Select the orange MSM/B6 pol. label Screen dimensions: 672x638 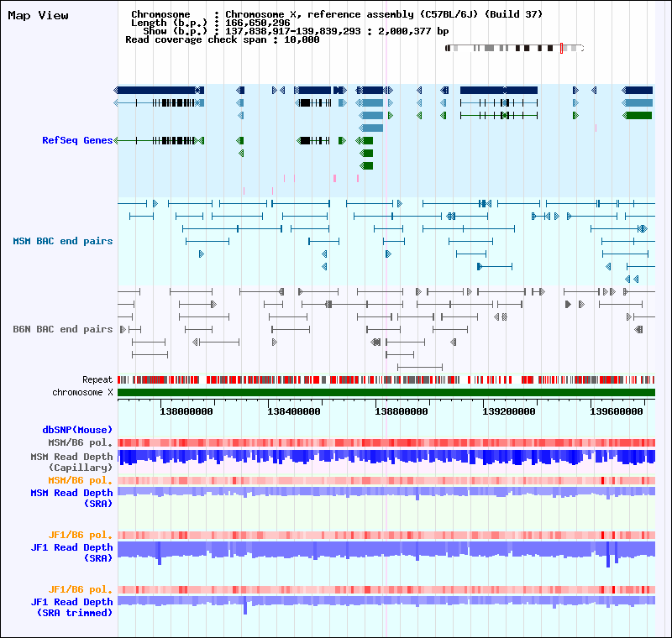pos(80,480)
